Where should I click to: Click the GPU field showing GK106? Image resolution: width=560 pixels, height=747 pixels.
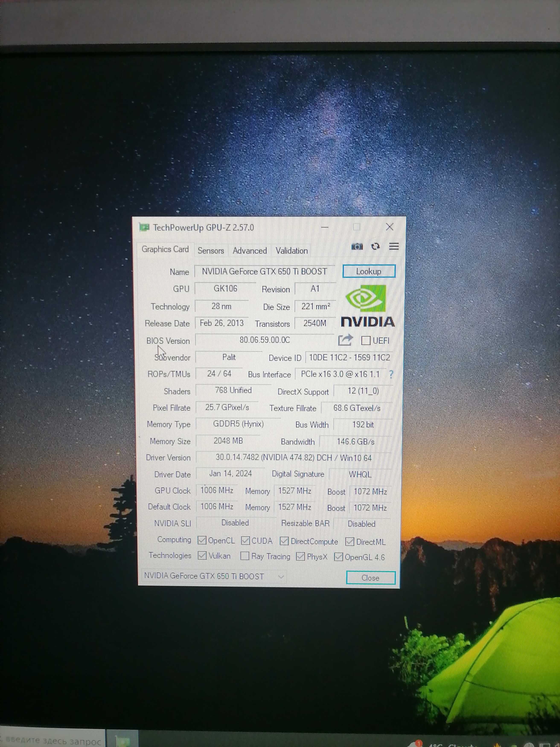(x=225, y=289)
